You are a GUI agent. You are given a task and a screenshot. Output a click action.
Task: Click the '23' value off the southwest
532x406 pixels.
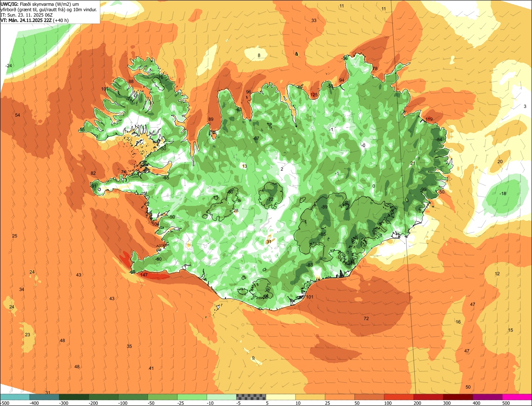tap(27, 335)
